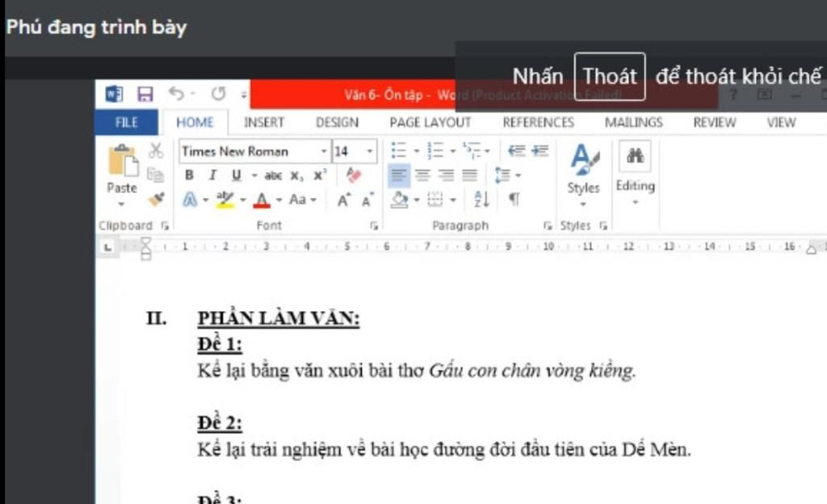The height and width of the screenshot is (504, 827).
Task: Switch to the REFERENCES tab
Action: point(538,122)
